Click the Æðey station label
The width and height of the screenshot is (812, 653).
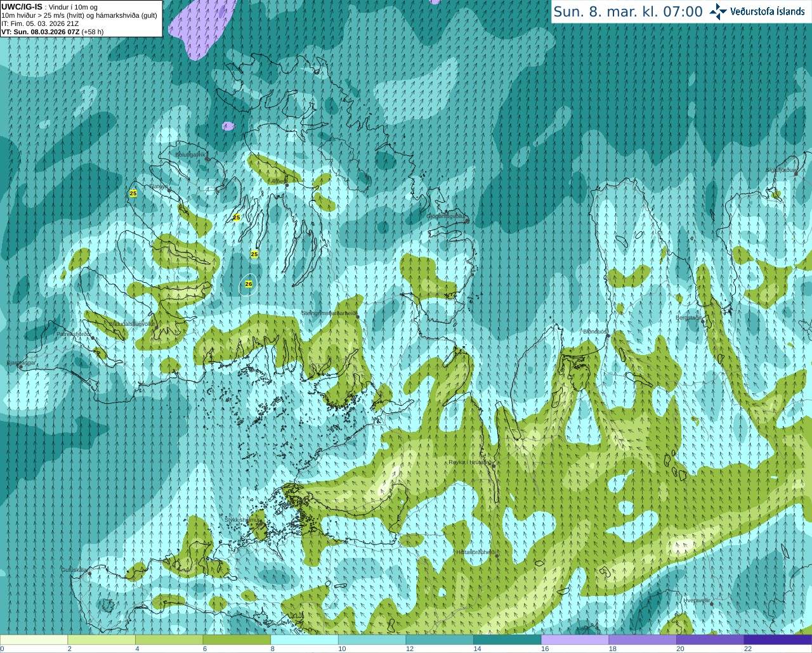coord(277,181)
